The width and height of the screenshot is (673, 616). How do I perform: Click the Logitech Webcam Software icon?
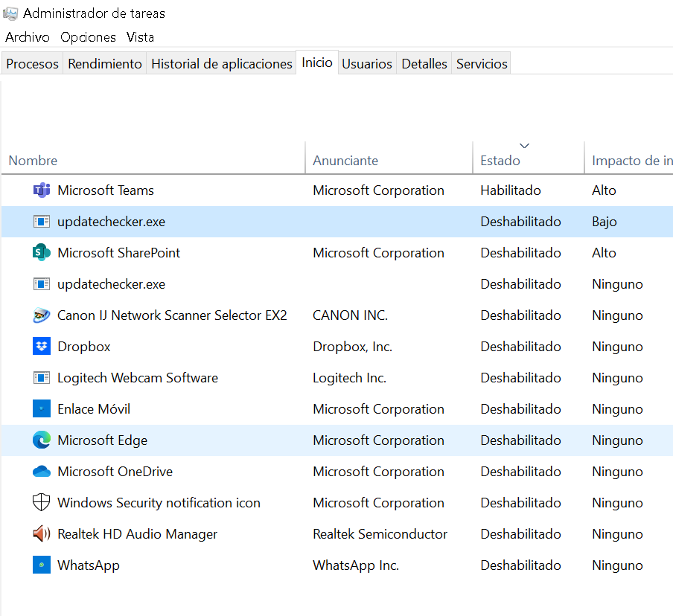(x=42, y=377)
